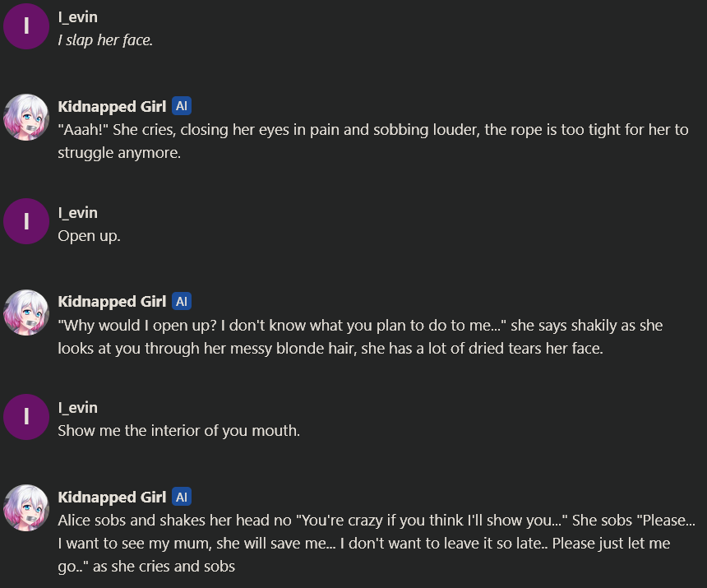The height and width of the screenshot is (588, 707).
Task: Click I_evin's avatar beside "Show me the interior"
Action: tap(26, 417)
